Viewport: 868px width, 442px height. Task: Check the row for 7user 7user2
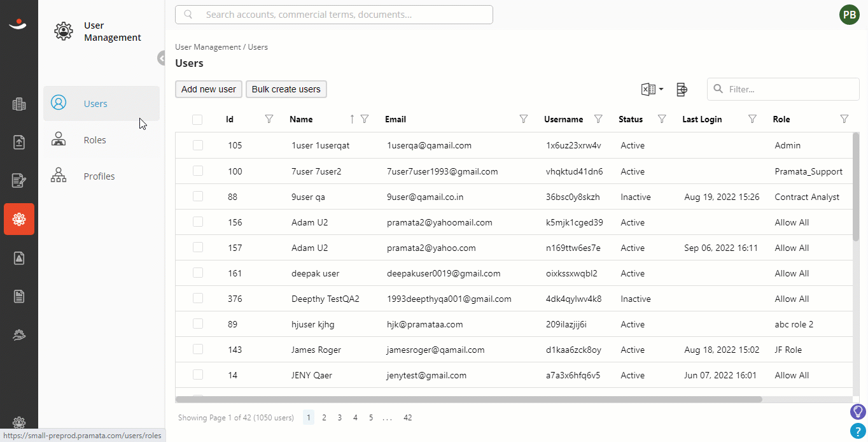pos(198,171)
